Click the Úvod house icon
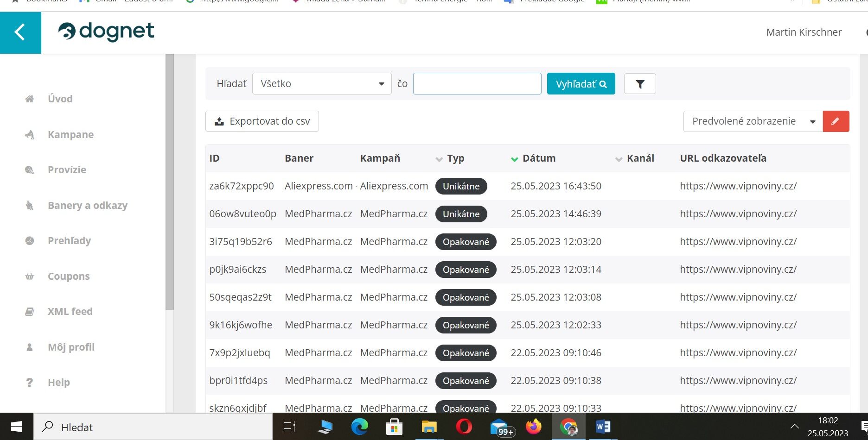Image resolution: width=868 pixels, height=440 pixels. [30, 99]
